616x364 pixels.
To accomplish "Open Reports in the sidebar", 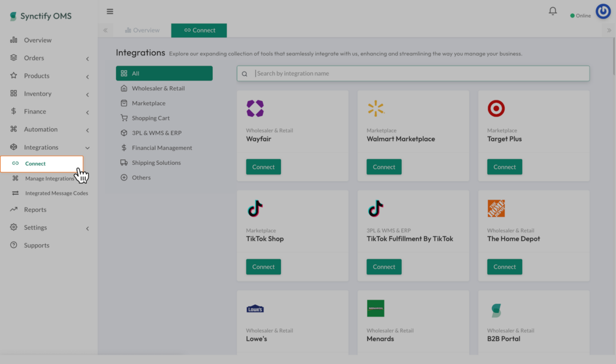I will (x=35, y=209).
